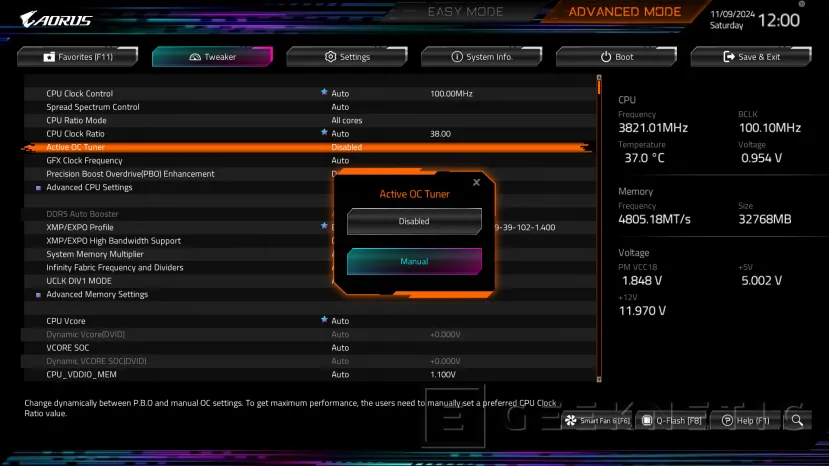Open the Save & Exit tab

[751, 57]
